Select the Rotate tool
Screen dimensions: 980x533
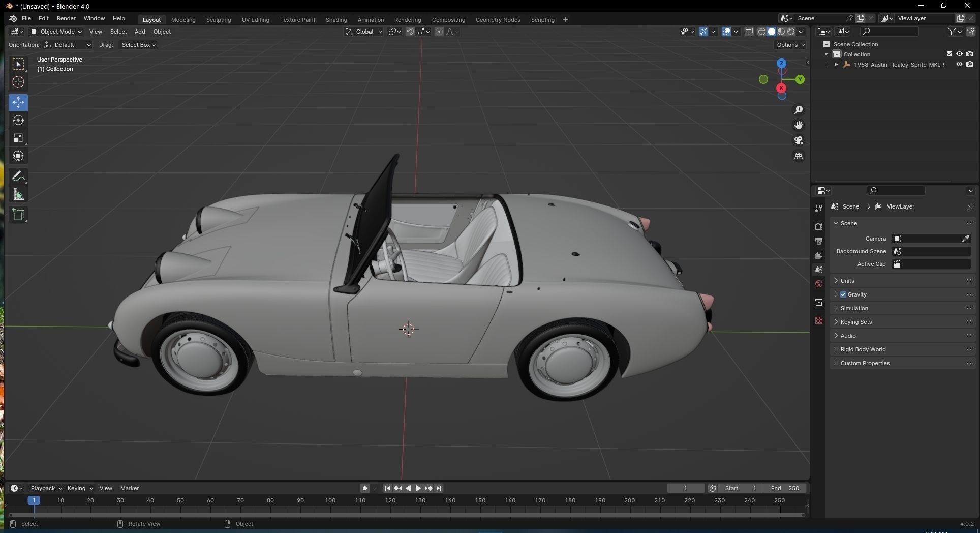coord(18,120)
